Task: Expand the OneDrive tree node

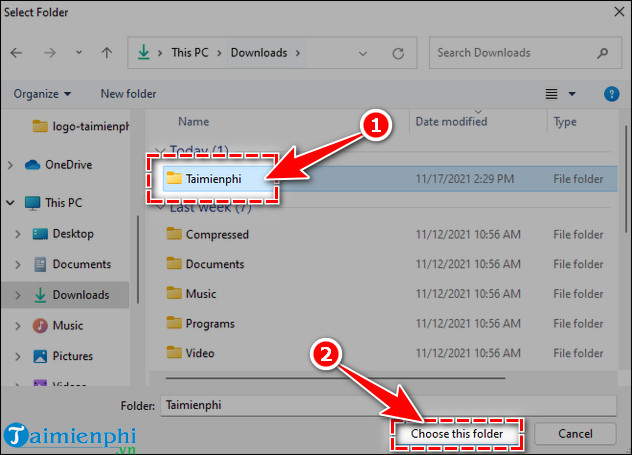Action: coord(12,165)
